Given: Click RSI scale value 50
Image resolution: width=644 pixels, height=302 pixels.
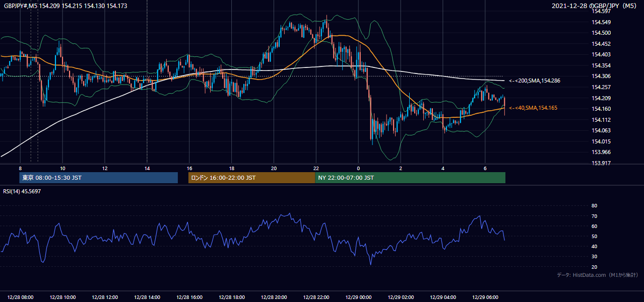Looking at the screenshot, I should [x=594, y=236].
